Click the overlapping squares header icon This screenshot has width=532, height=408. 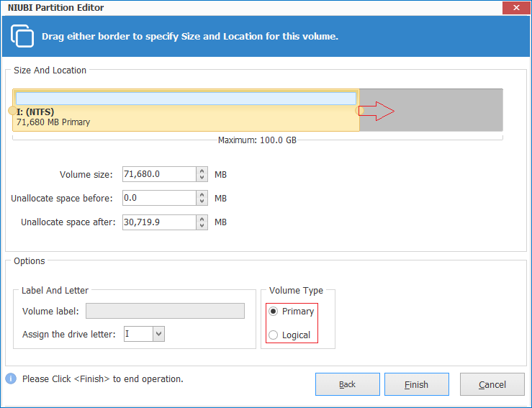click(23, 36)
